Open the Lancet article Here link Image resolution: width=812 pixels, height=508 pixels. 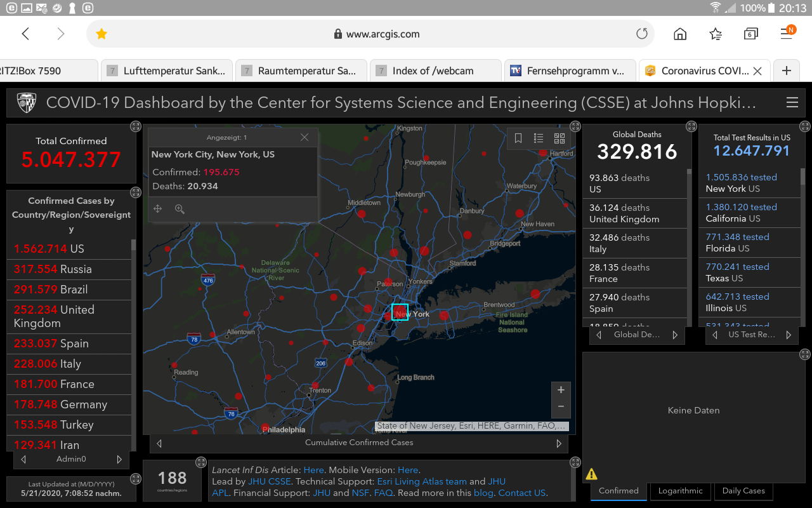tap(313, 470)
